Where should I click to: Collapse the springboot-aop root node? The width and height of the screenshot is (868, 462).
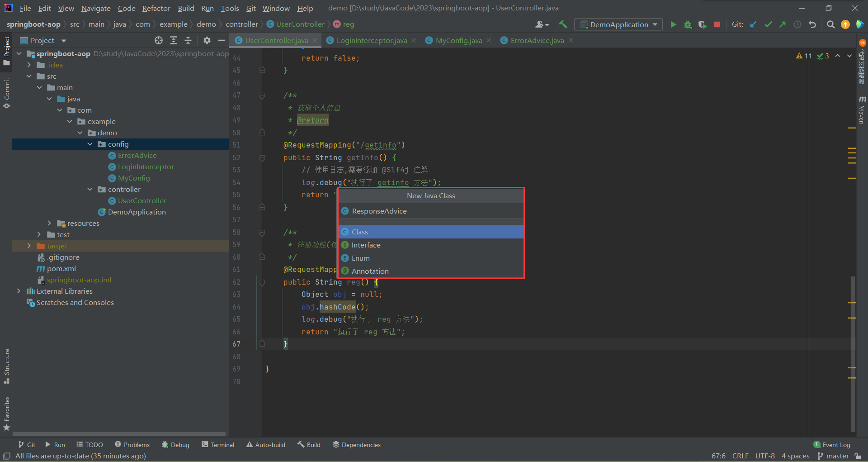coord(19,53)
